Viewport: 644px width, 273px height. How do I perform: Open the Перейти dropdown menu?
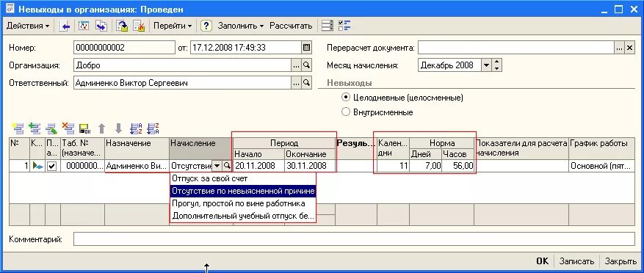[173, 26]
